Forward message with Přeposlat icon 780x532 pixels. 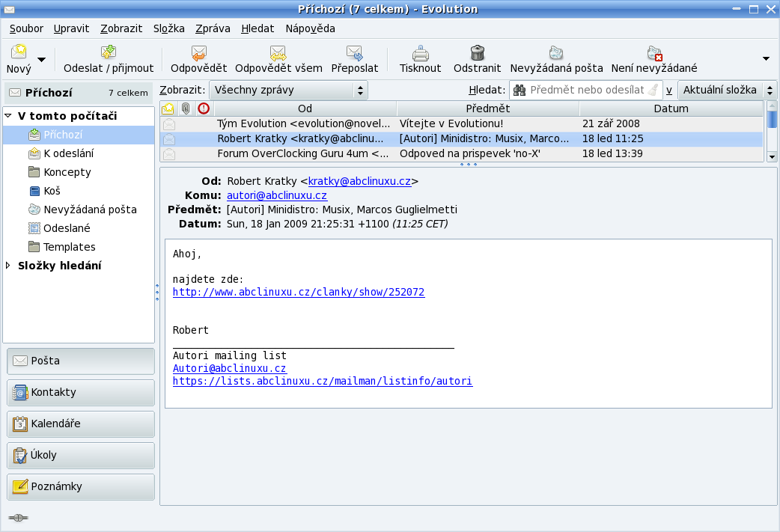point(355,52)
